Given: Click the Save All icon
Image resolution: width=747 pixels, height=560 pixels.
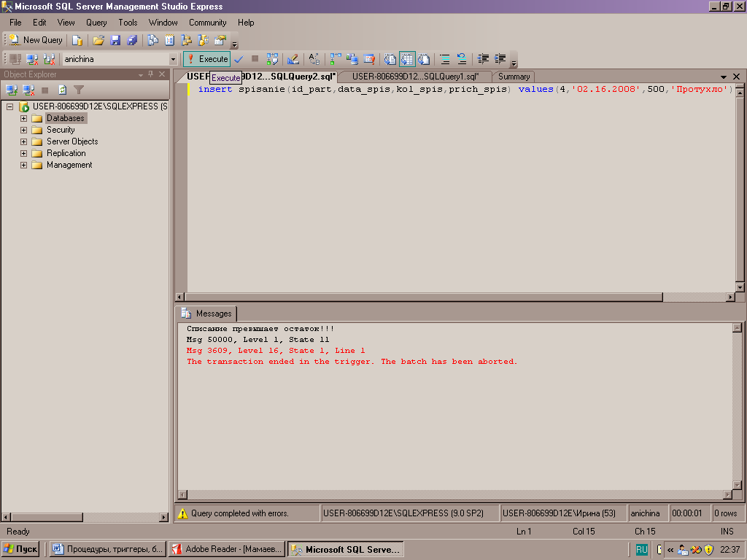Looking at the screenshot, I should pos(132,41).
